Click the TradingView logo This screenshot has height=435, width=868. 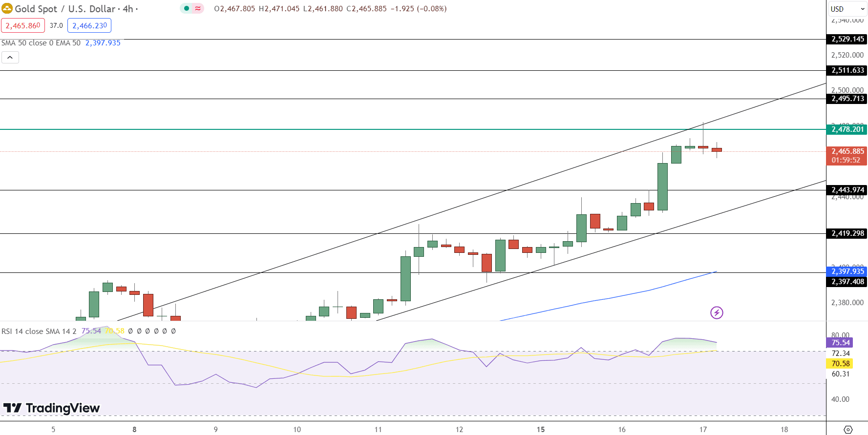(x=51, y=408)
